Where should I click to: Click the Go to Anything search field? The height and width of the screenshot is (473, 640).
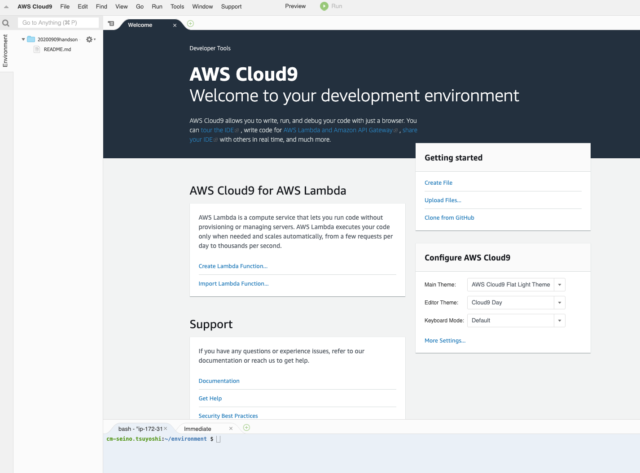click(x=58, y=23)
